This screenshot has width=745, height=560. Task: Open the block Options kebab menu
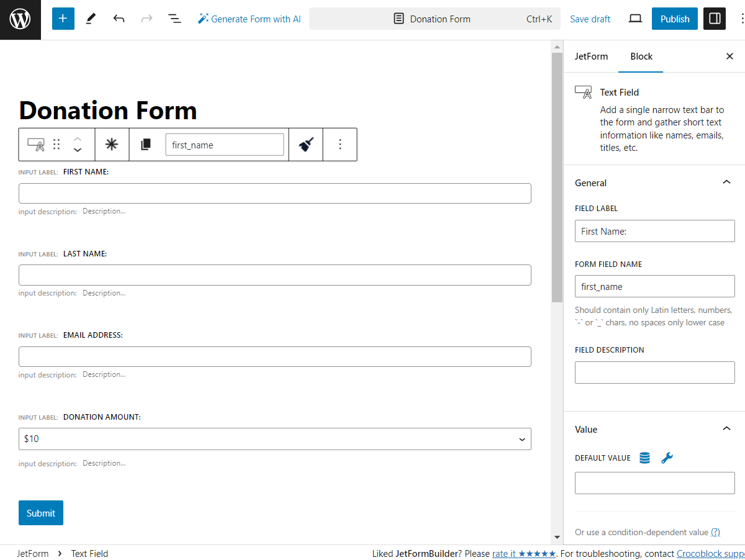pyautogui.click(x=340, y=144)
